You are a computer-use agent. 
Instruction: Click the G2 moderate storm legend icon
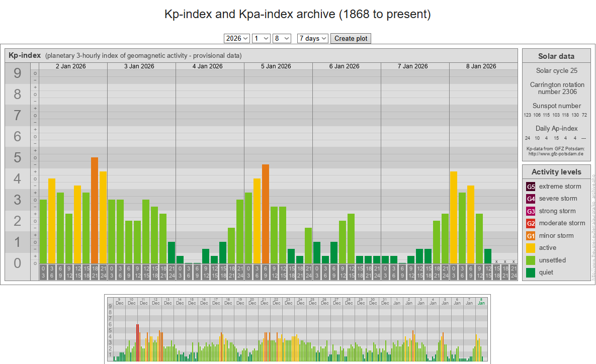point(531,223)
